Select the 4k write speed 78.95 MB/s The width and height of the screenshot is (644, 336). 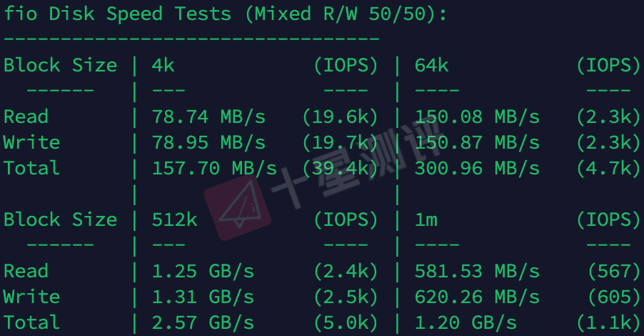tap(209, 143)
